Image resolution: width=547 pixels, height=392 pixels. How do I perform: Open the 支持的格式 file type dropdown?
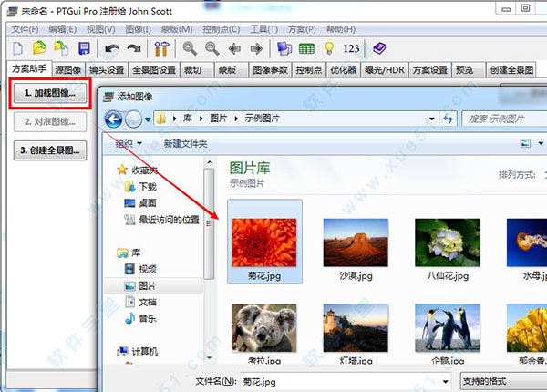501,380
